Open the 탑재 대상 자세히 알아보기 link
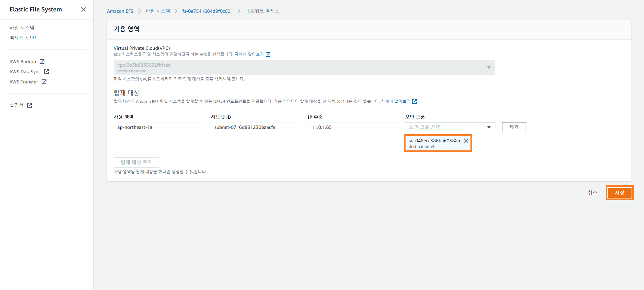This screenshot has height=290, width=644. pyautogui.click(x=395, y=101)
